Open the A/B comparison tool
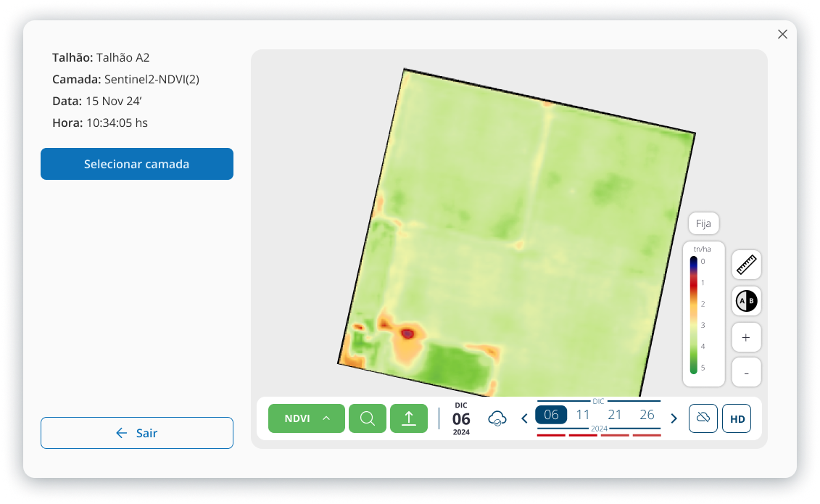 [746, 301]
